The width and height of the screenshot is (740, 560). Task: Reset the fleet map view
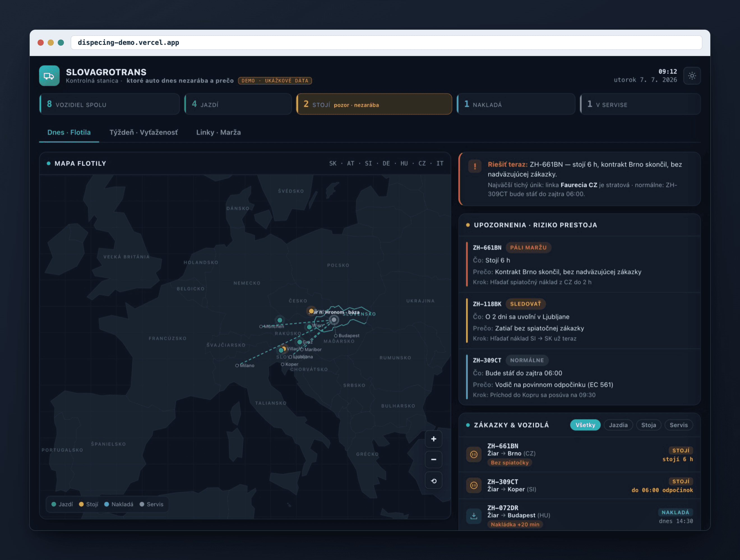434,481
